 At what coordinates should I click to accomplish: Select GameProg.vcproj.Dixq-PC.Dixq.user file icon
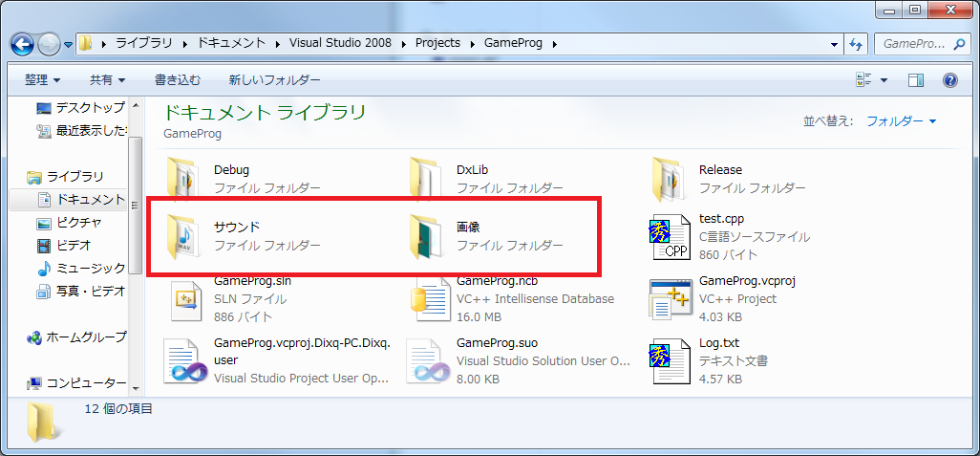(185, 361)
